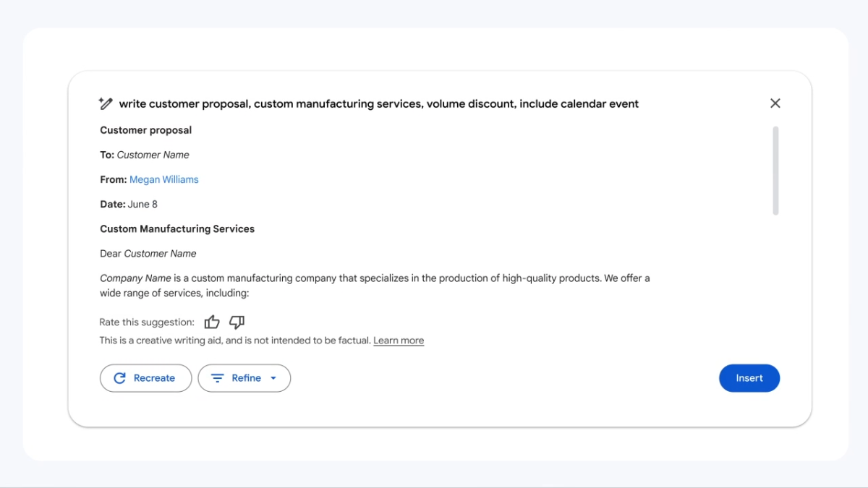868x488 pixels.
Task: Click the italic Company Name placeholder
Action: [135, 278]
